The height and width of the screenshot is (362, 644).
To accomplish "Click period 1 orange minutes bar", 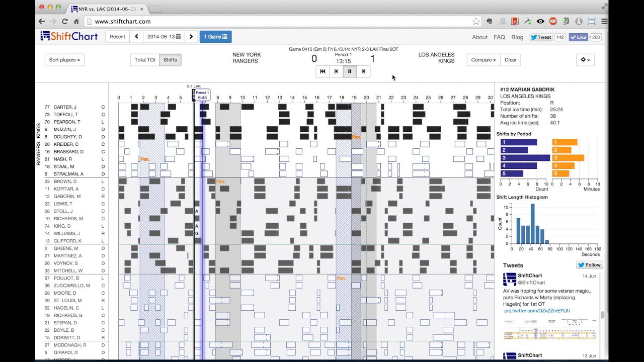I will (x=565, y=142).
